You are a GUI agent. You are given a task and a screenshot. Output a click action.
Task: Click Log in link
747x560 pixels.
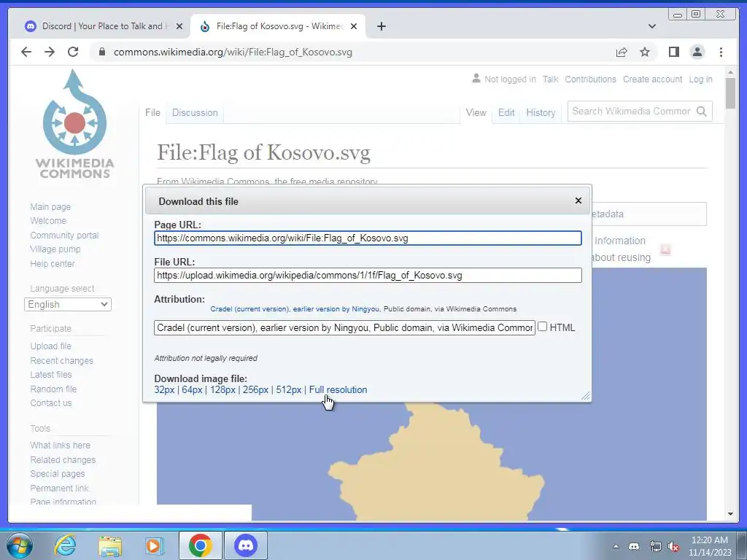700,79
